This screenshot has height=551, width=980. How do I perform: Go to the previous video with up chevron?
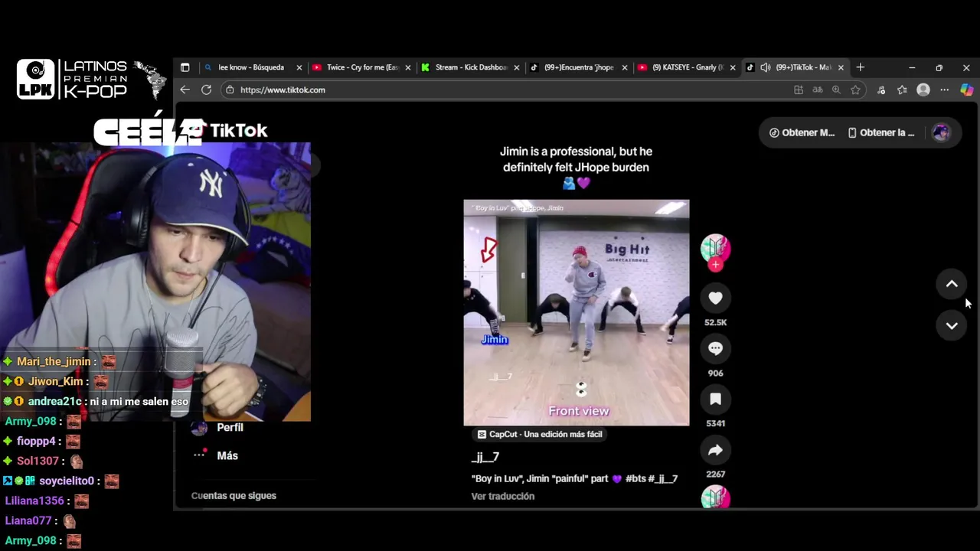(x=952, y=285)
